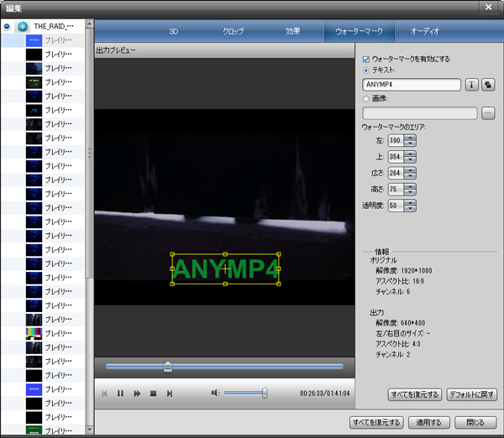
Task: Collapse the THE_RAID disc tree
Action: coord(7,26)
